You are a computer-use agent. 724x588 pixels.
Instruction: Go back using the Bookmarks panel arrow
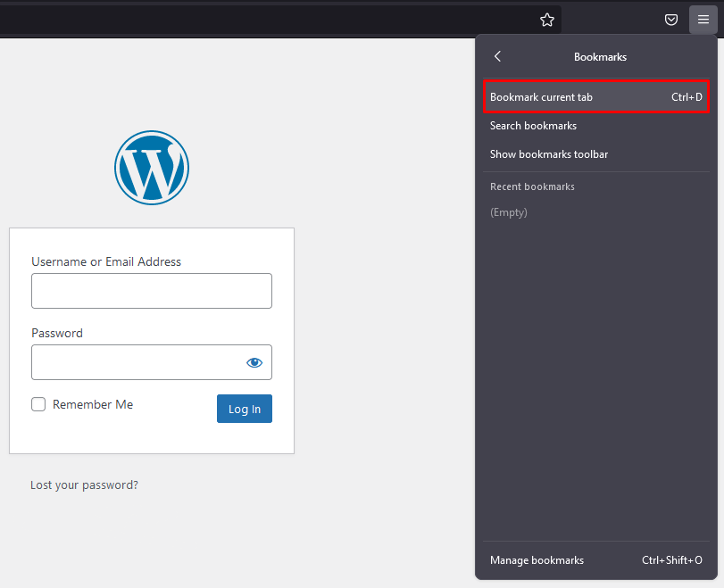498,56
